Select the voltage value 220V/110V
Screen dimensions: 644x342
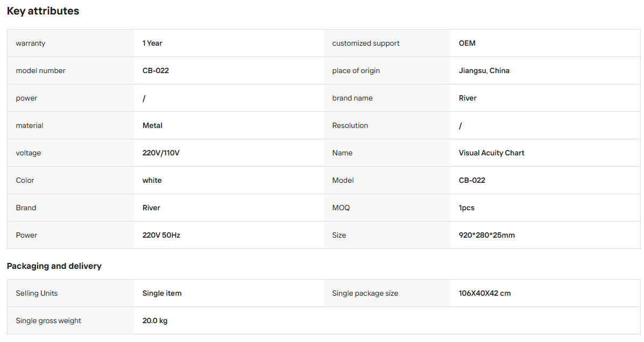[161, 153]
